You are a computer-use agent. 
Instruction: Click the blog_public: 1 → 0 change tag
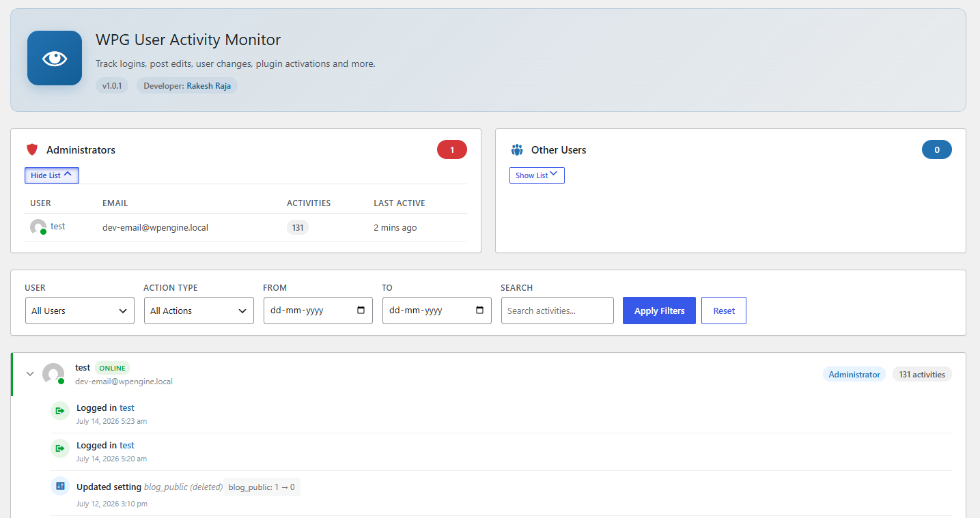coord(262,487)
